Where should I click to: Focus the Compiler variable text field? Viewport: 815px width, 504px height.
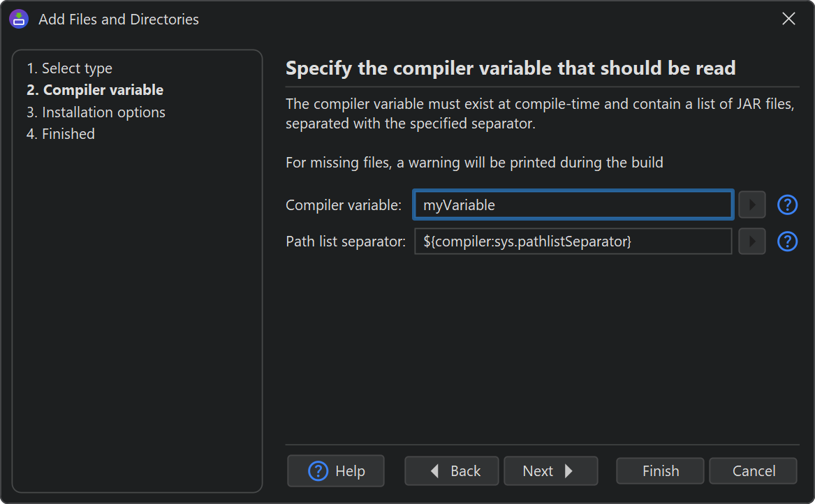[573, 205]
